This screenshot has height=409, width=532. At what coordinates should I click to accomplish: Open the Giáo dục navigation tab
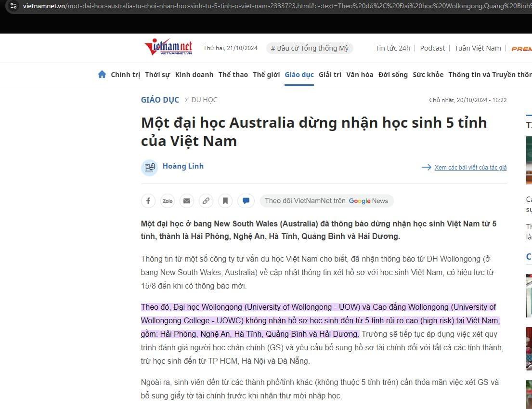click(x=299, y=75)
